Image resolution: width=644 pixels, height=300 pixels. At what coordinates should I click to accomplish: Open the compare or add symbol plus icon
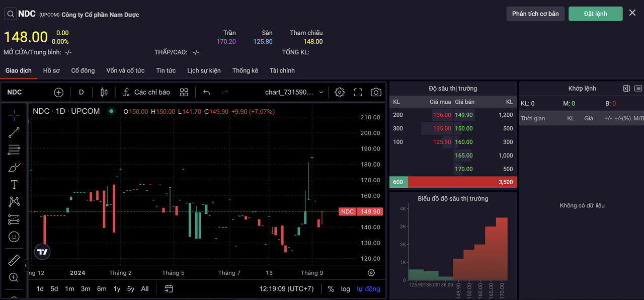[x=59, y=92]
